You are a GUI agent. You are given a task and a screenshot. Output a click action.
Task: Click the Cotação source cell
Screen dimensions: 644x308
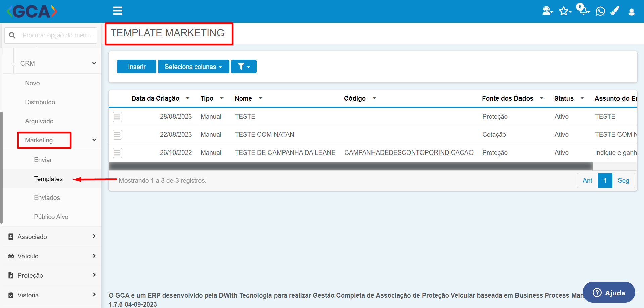(x=494, y=134)
